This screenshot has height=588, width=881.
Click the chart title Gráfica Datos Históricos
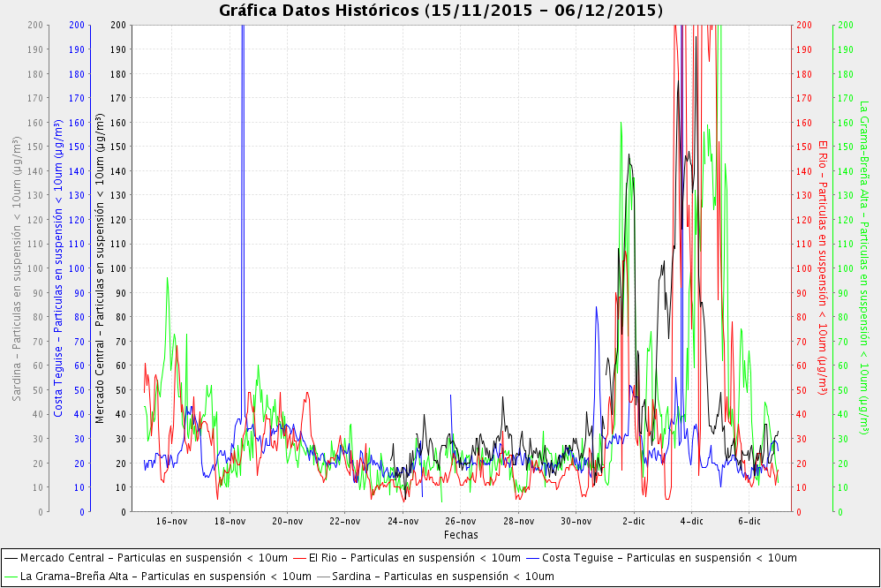440,11
